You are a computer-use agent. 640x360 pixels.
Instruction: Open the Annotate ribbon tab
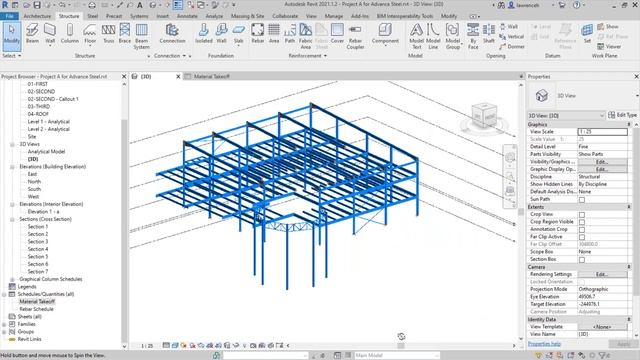pyautogui.click(x=187, y=16)
